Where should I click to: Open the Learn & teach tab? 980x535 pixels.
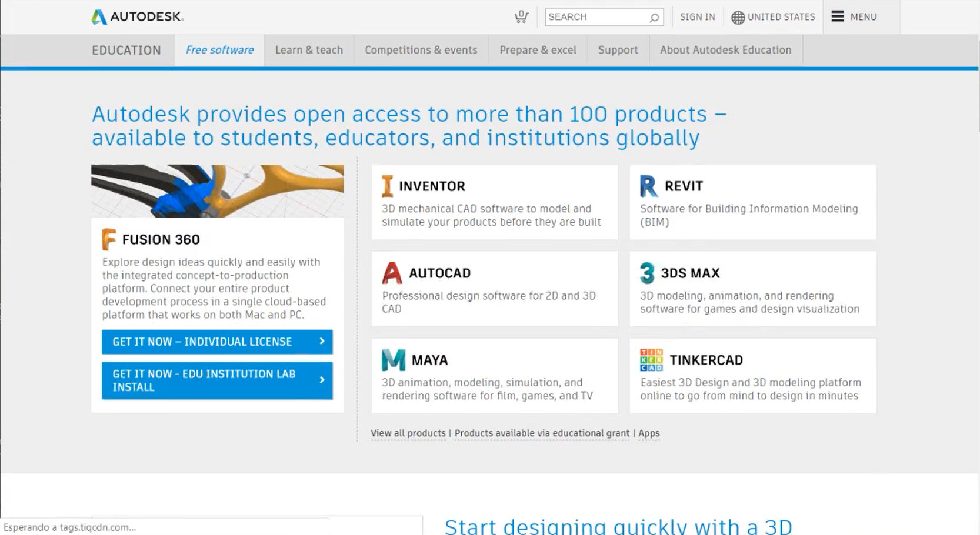point(309,50)
